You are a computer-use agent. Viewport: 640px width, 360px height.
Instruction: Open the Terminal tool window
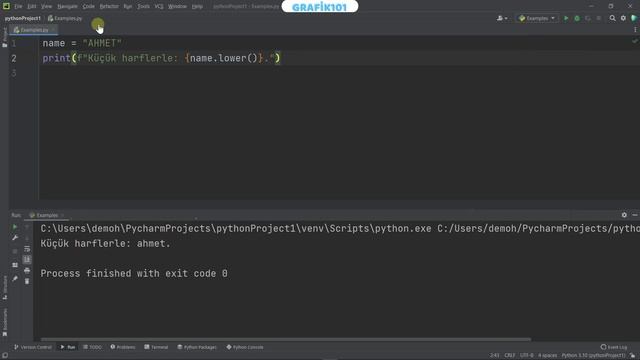156,347
